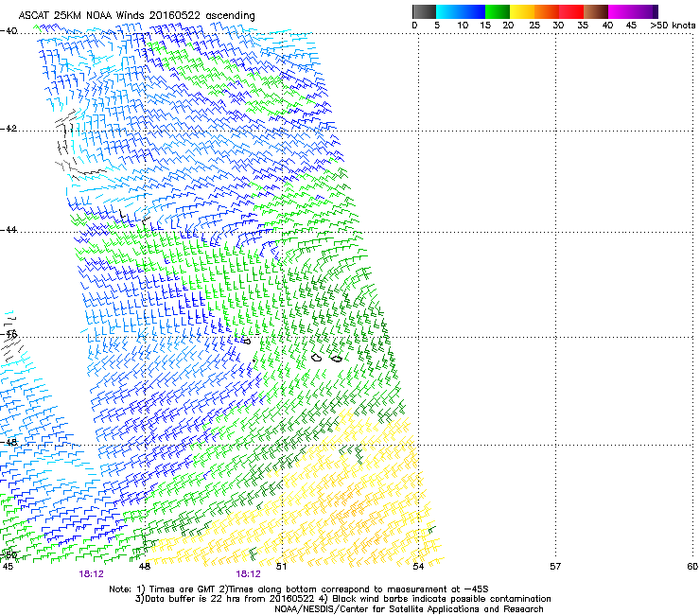This screenshot has height=615, width=700.
Task: Click the easternmost island outline south of -46
Action: 337,359
